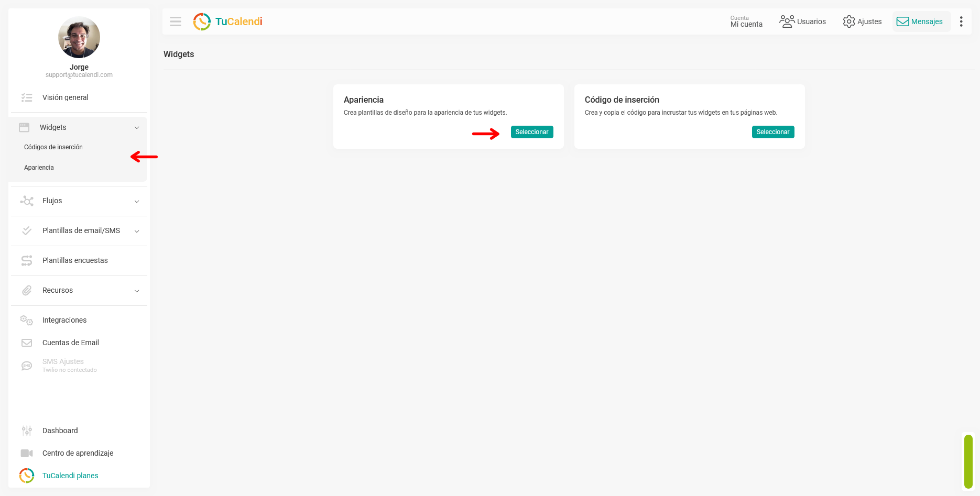Open the Usuarios link in header
Viewport: 980px width, 496px height.
pyautogui.click(x=811, y=21)
